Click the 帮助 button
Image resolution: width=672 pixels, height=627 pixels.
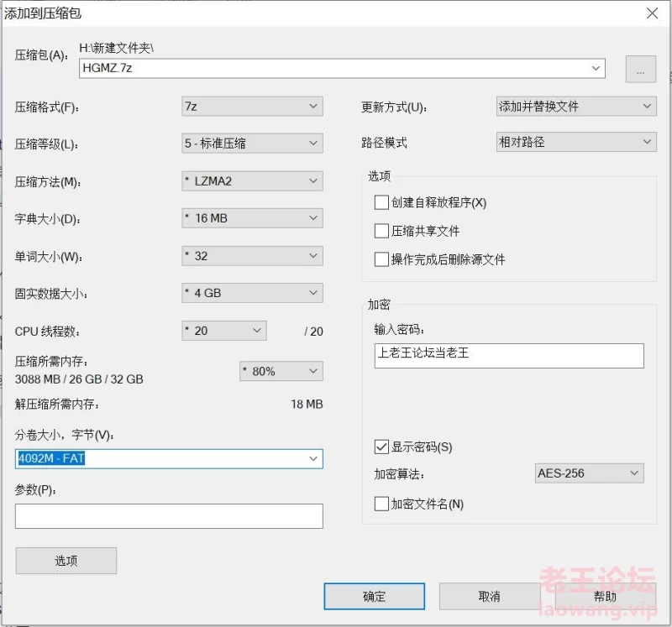click(605, 596)
